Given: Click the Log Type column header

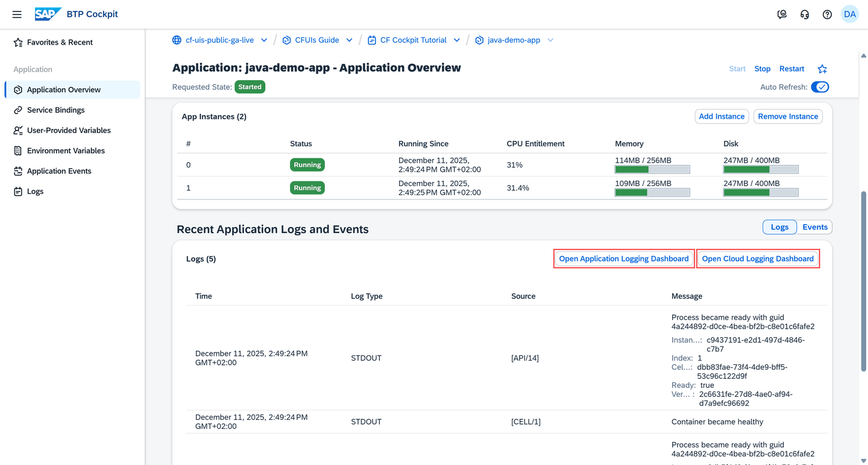Looking at the screenshot, I should pyautogui.click(x=366, y=296).
